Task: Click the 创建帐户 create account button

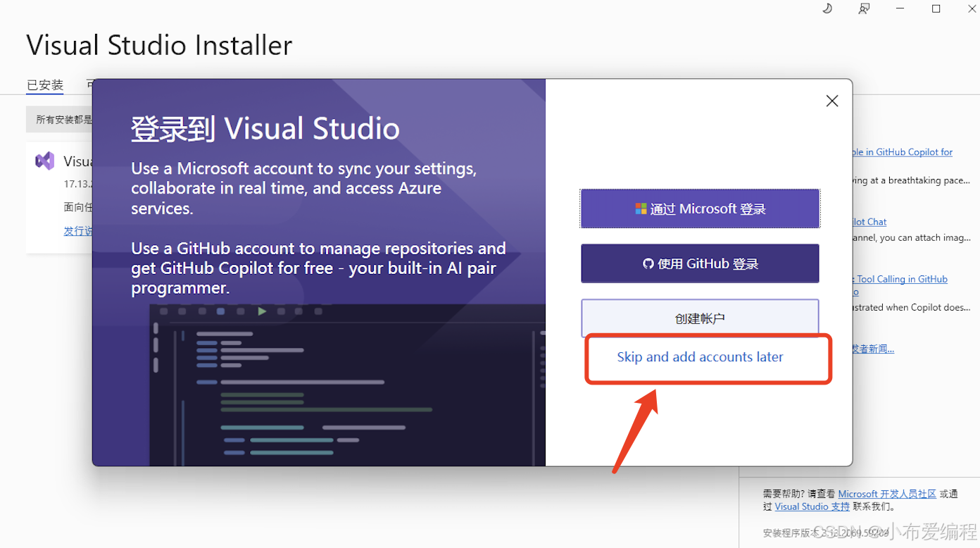Action: tap(700, 318)
